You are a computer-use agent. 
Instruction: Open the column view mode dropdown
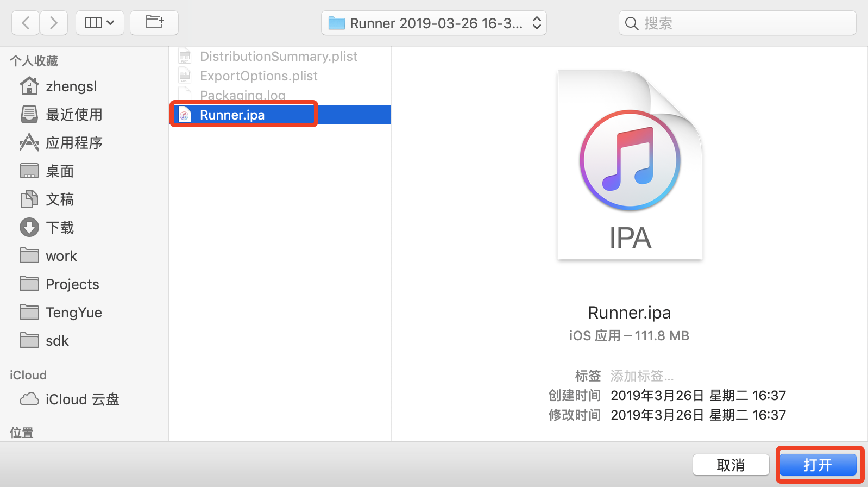click(x=100, y=23)
